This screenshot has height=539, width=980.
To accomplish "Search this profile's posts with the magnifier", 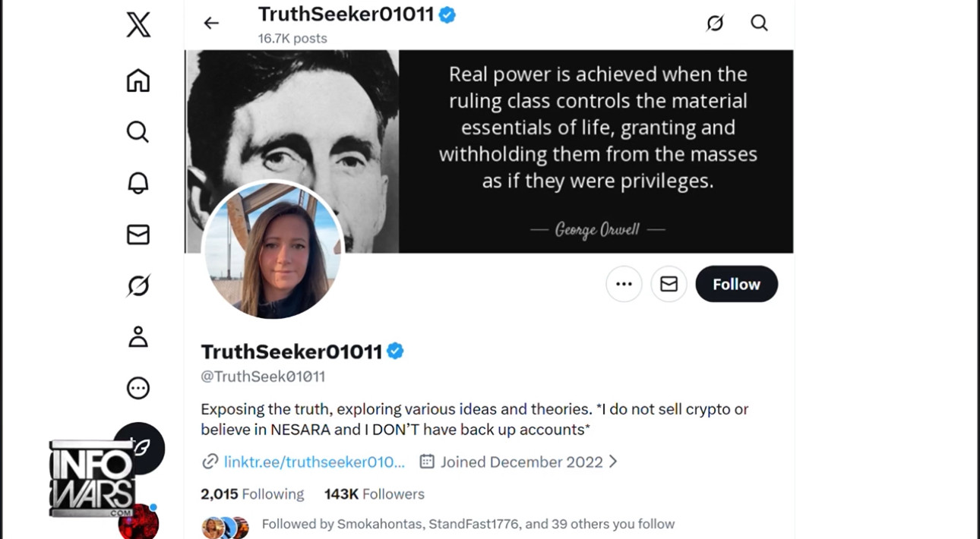I will 759,23.
